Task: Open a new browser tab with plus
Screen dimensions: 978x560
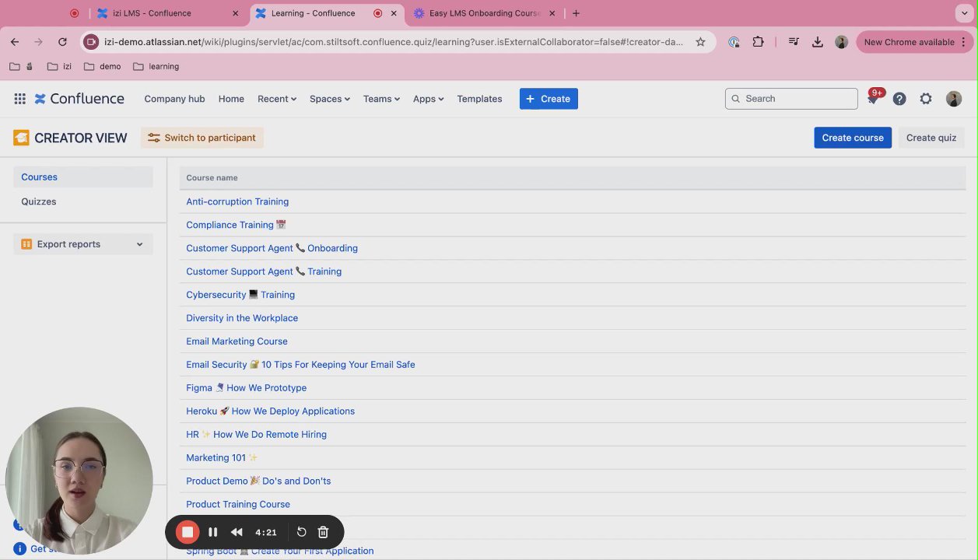Action: pyautogui.click(x=576, y=13)
